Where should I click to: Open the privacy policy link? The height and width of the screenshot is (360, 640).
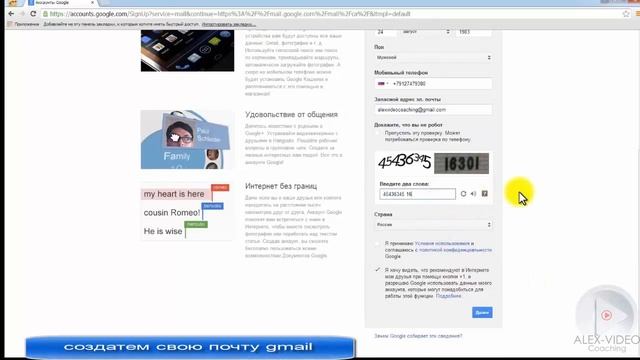point(455,250)
